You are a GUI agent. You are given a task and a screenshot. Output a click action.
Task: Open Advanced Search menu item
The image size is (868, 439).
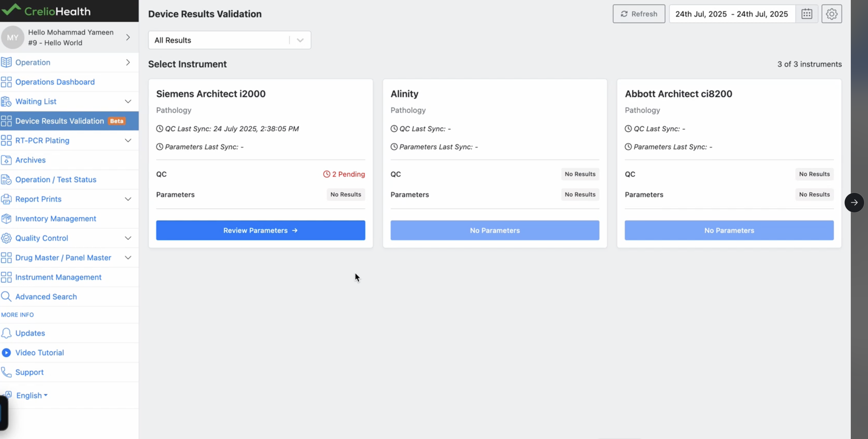(69, 297)
